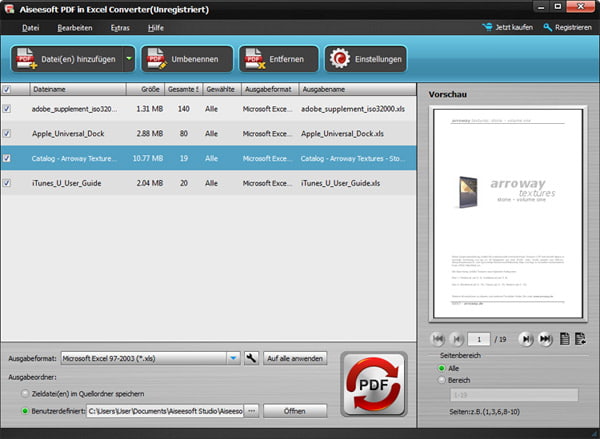Uncheck the adobe_supplement_iso32000 file checkbox
Viewport: 600px width, 439px height.
[8, 108]
